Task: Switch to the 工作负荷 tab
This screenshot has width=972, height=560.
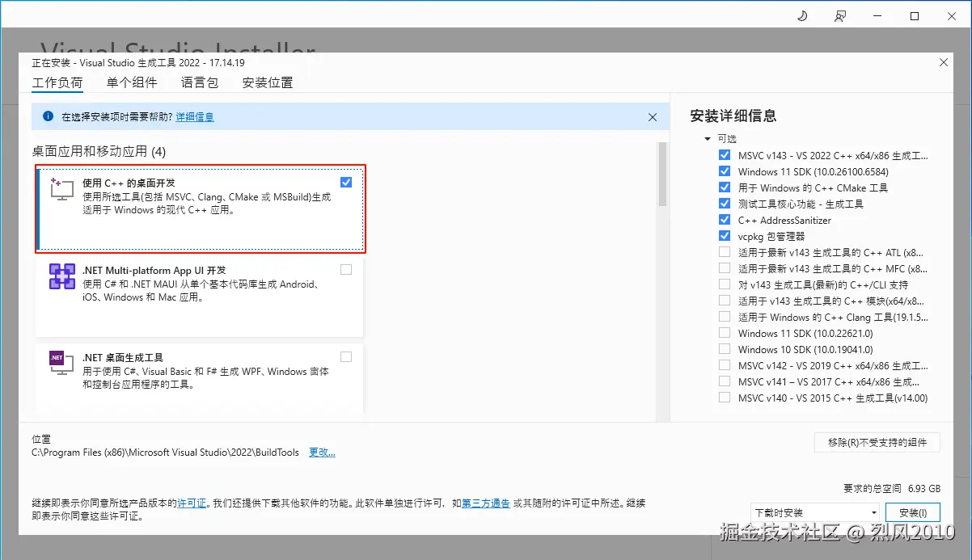Action: click(x=57, y=83)
